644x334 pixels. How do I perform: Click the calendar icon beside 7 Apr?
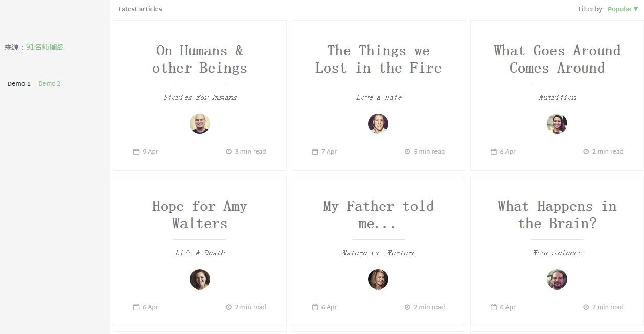point(315,152)
